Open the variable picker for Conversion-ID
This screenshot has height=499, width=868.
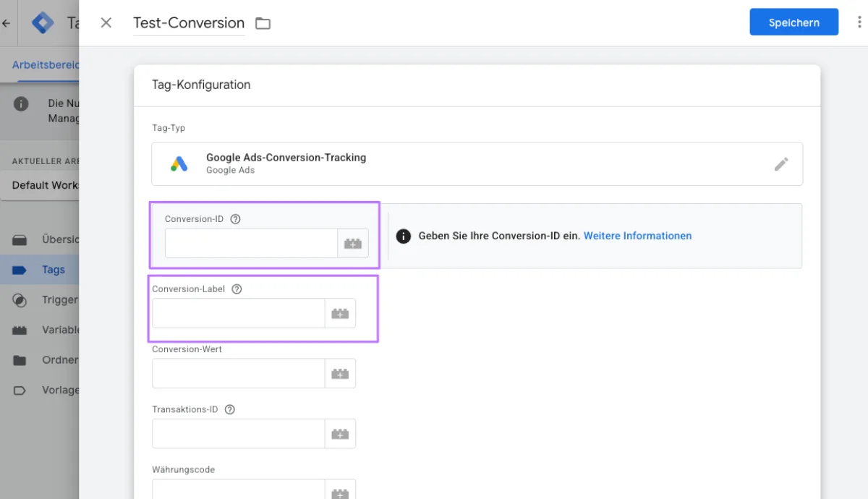tap(353, 243)
